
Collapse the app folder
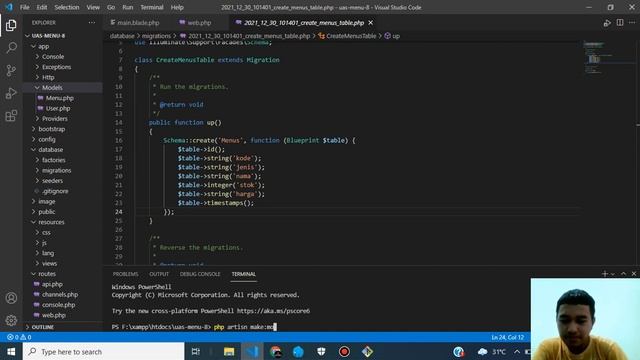(x=43, y=47)
